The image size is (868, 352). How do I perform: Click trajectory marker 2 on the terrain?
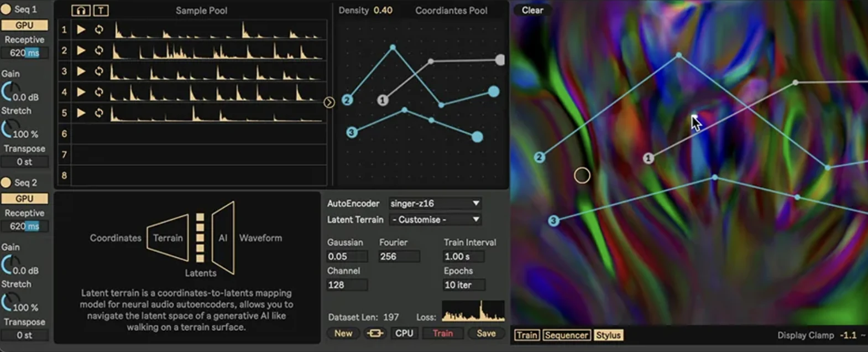click(x=540, y=157)
